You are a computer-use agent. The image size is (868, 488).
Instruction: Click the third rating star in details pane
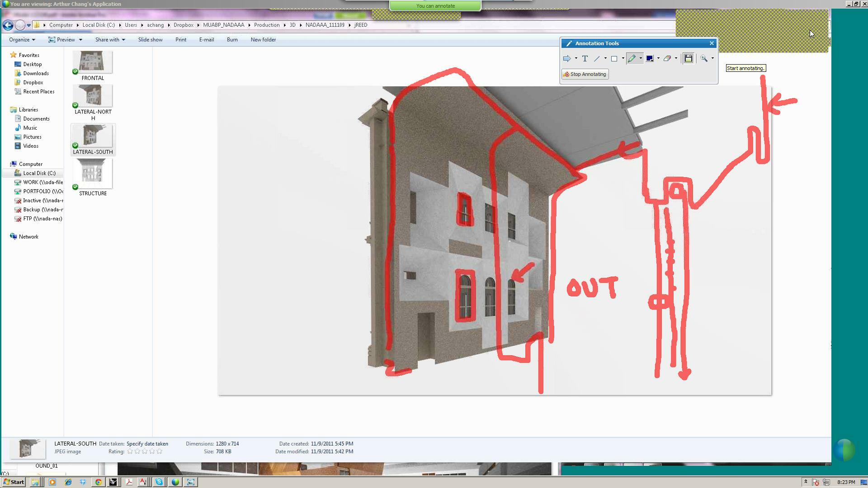[x=145, y=451]
